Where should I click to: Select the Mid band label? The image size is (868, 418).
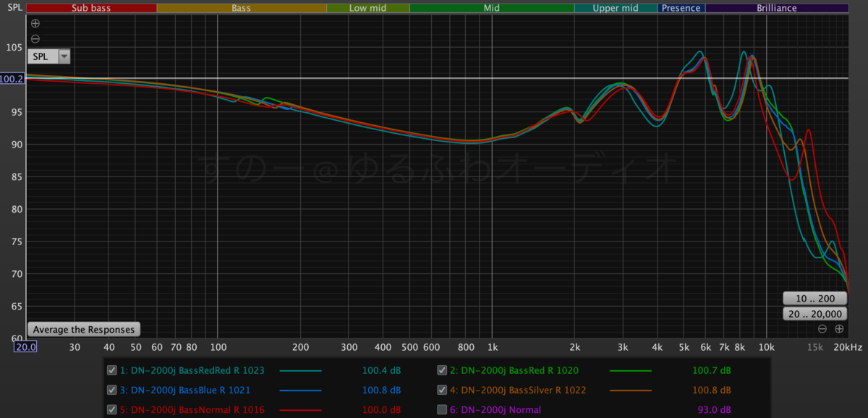(x=492, y=8)
